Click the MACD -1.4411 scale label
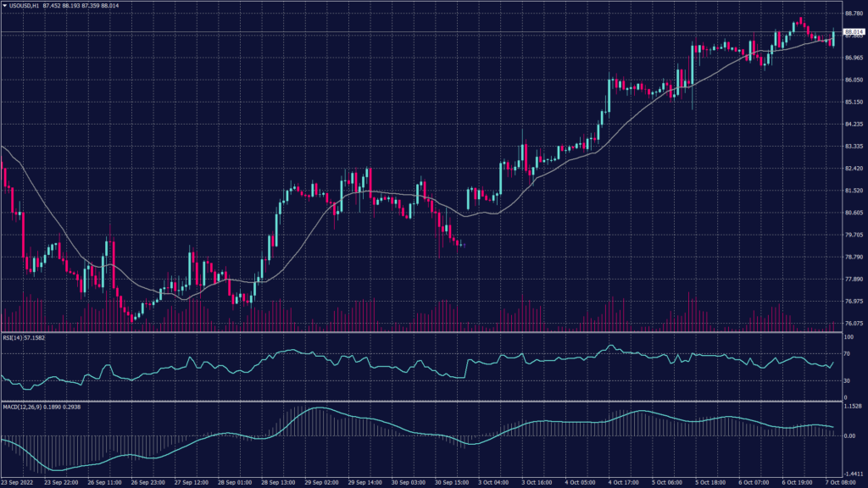 tap(850, 474)
